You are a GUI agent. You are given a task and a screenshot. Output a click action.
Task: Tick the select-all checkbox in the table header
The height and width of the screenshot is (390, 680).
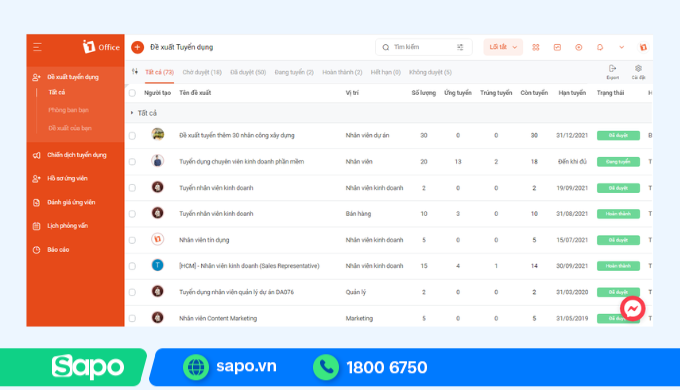pyautogui.click(x=132, y=93)
